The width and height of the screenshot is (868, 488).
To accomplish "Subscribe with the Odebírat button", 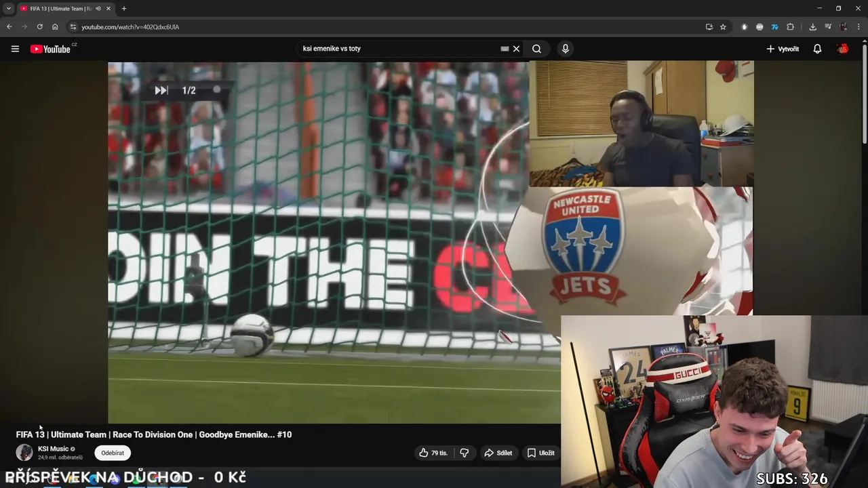I will [x=113, y=453].
